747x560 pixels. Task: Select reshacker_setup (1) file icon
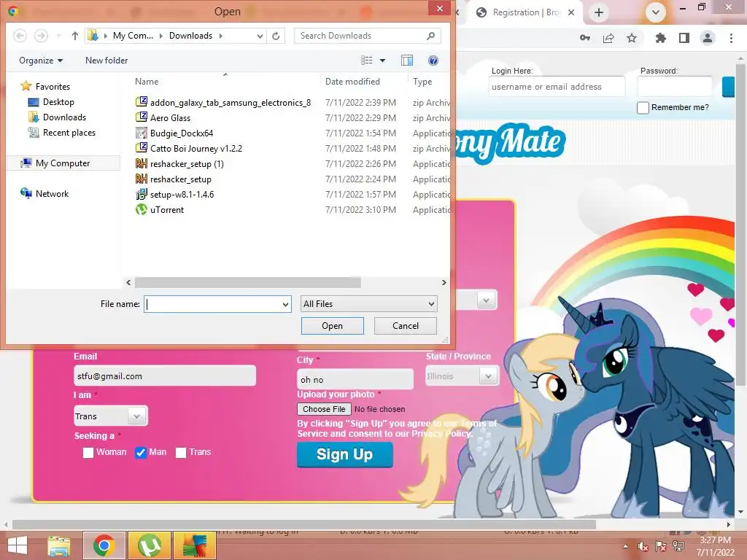pos(142,164)
